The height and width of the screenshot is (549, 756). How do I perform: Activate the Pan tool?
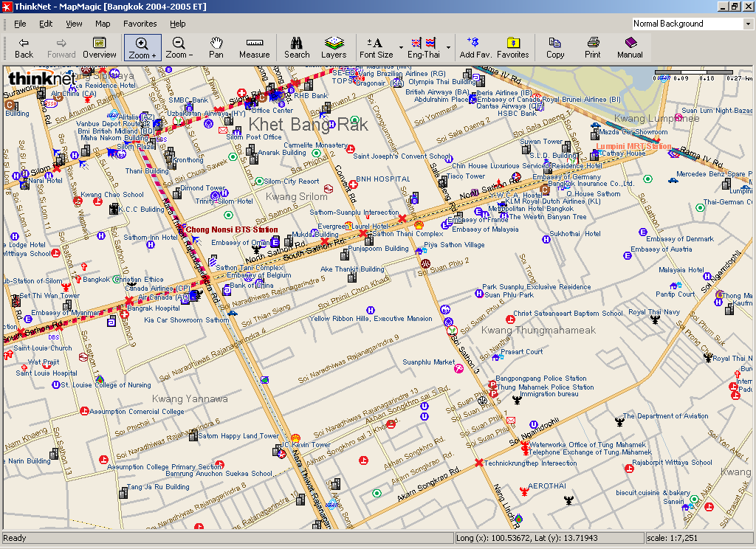coord(216,48)
